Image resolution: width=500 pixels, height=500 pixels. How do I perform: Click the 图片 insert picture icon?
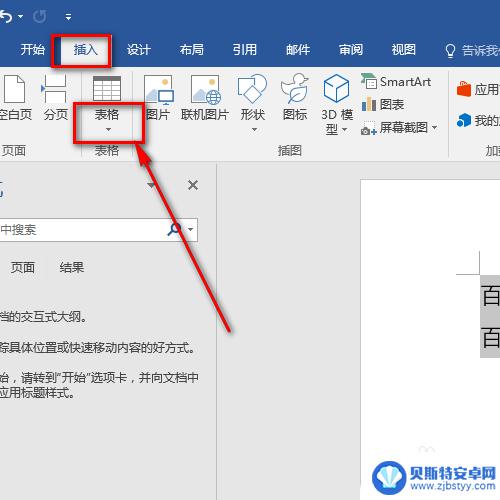pyautogui.click(x=159, y=89)
